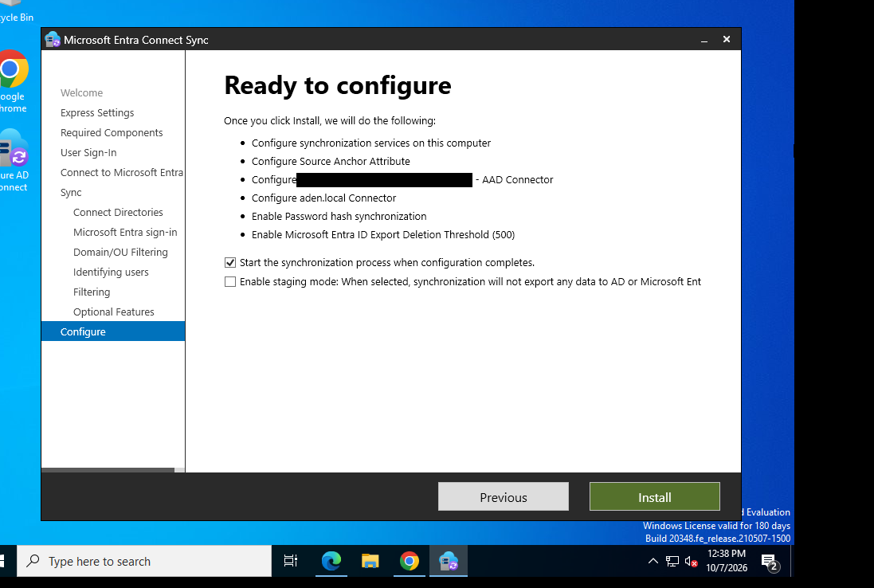Open the Welcome step in sidebar
This screenshot has width=874, height=588.
tap(82, 92)
